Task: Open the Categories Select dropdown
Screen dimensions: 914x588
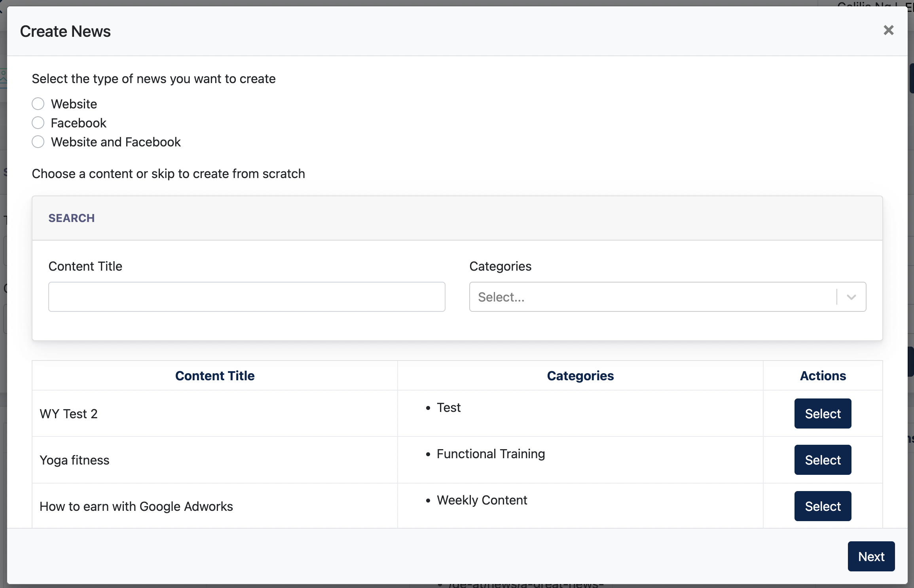Action: 667,297
